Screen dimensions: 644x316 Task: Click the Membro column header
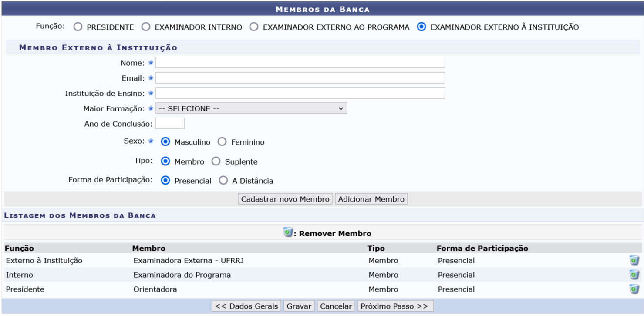[149, 249]
